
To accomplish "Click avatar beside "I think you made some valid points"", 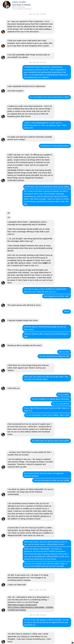I will tap(3, 46).
